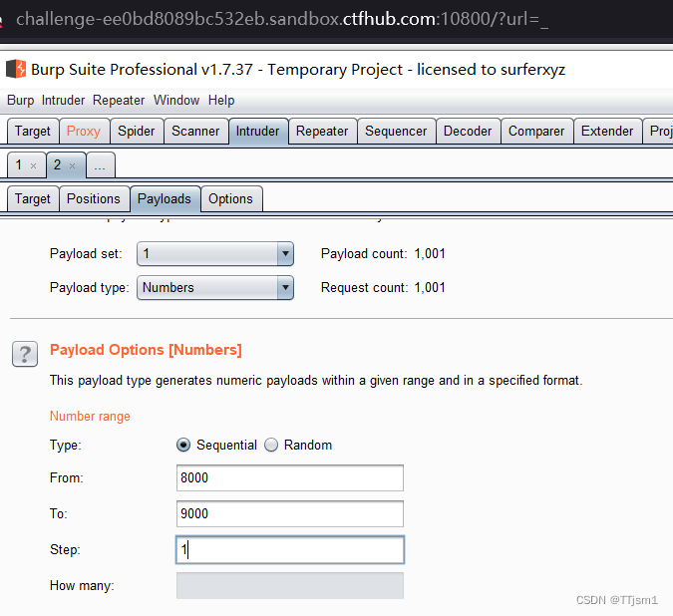Image resolution: width=673 pixels, height=616 pixels.
Task: Open the Intruder menu
Action: click(63, 101)
